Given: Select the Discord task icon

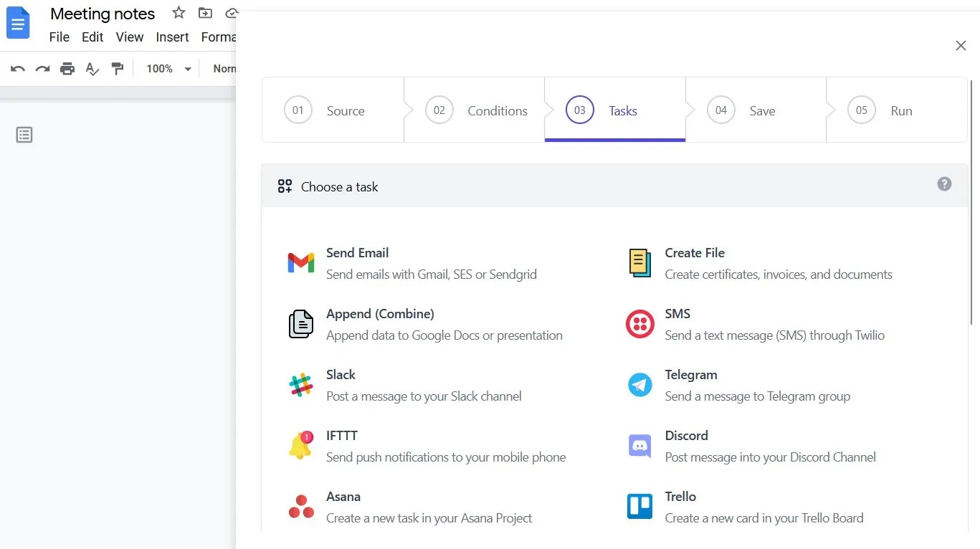Looking at the screenshot, I should tap(639, 445).
